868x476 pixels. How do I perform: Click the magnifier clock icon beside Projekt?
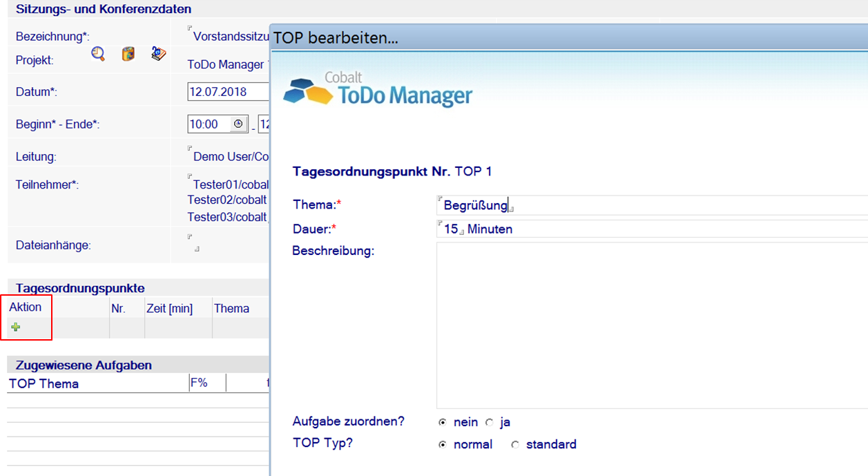click(x=98, y=55)
